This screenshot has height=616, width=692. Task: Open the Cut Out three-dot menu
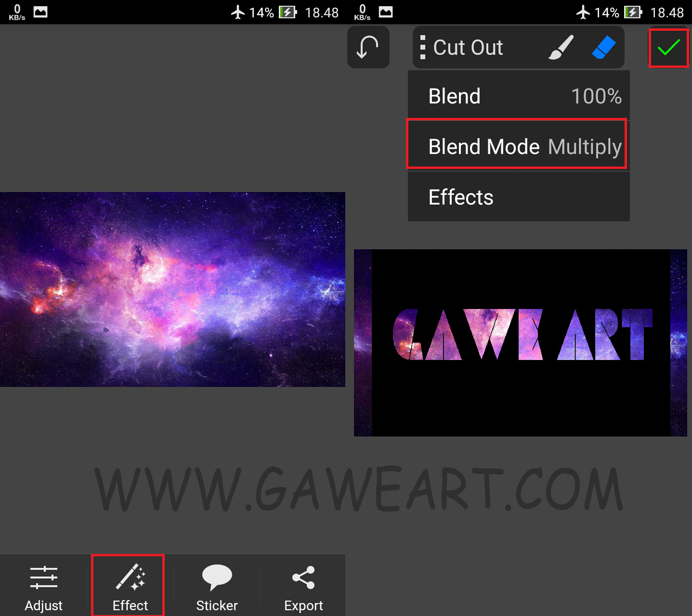point(423,47)
